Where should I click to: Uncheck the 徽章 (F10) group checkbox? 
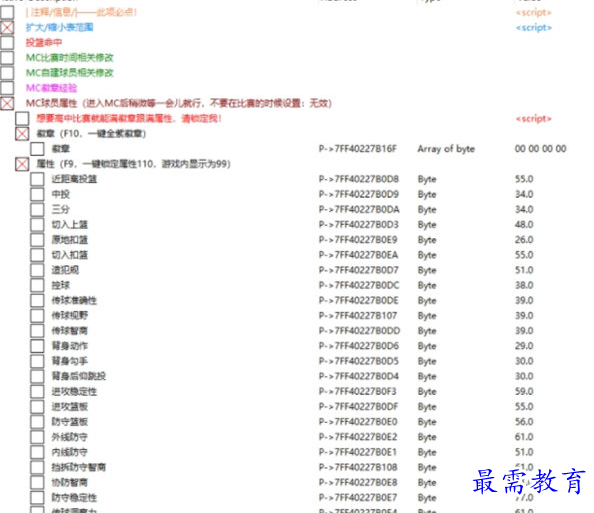point(22,133)
